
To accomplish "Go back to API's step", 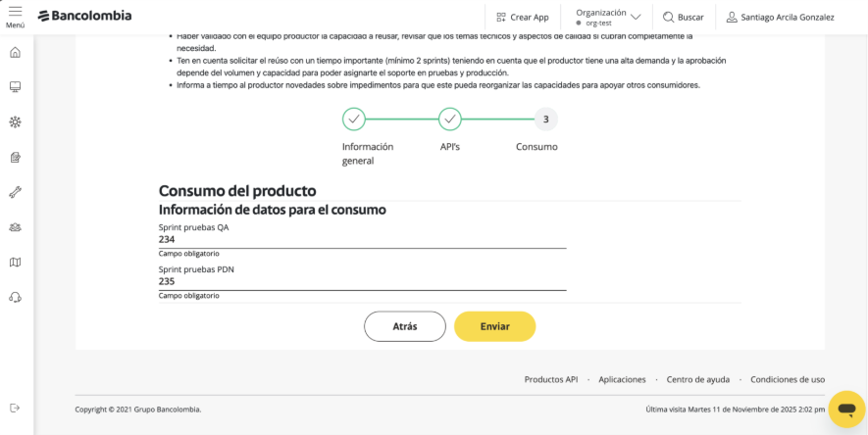I will point(450,120).
